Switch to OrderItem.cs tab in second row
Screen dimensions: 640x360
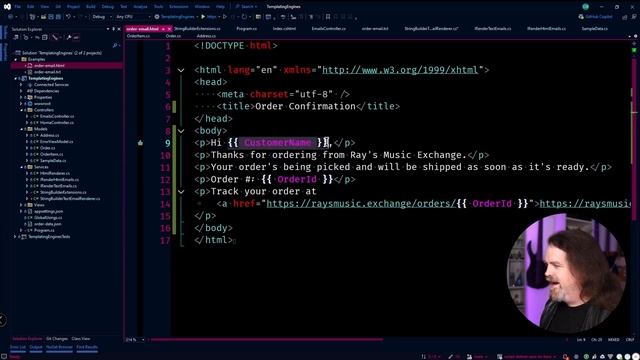coord(138,36)
